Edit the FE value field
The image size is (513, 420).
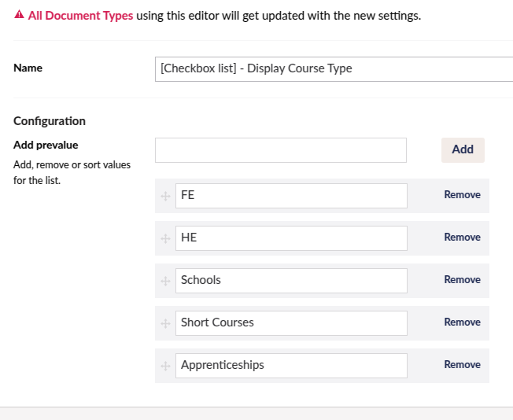291,196
